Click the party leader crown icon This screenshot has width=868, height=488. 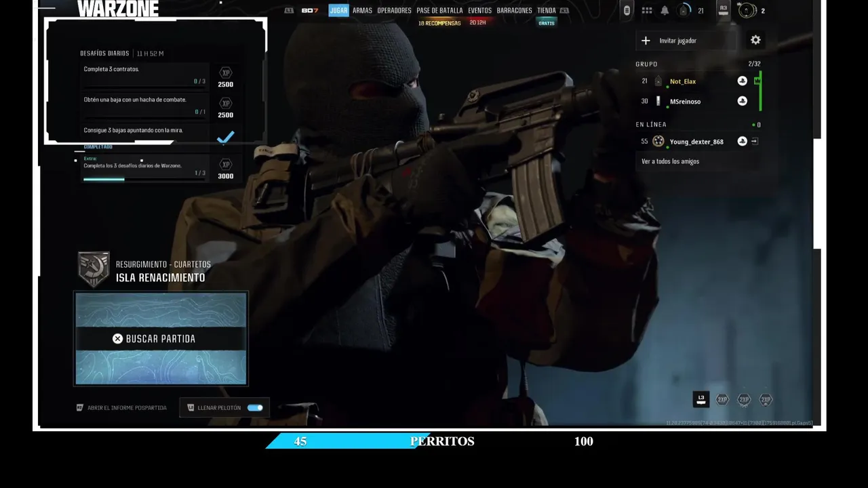pyautogui.click(x=757, y=81)
